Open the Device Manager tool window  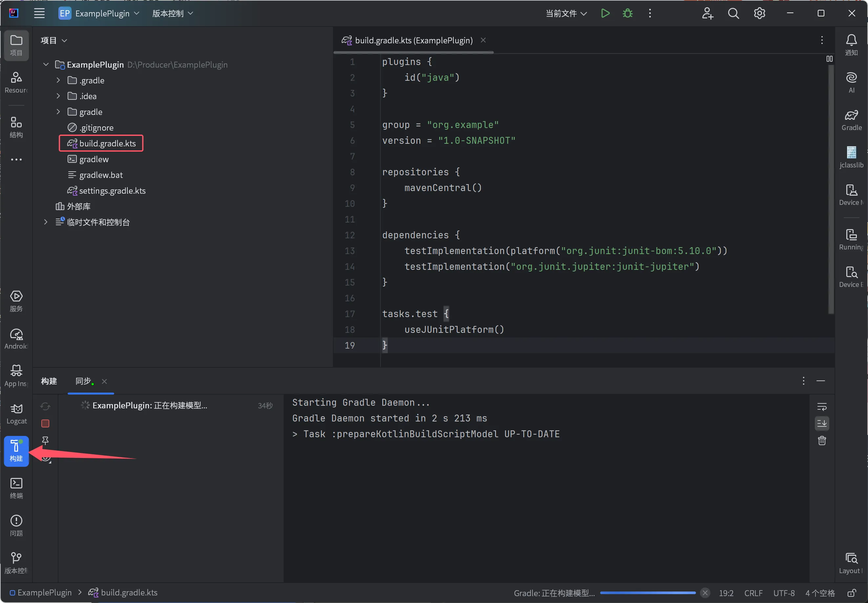coord(851,195)
